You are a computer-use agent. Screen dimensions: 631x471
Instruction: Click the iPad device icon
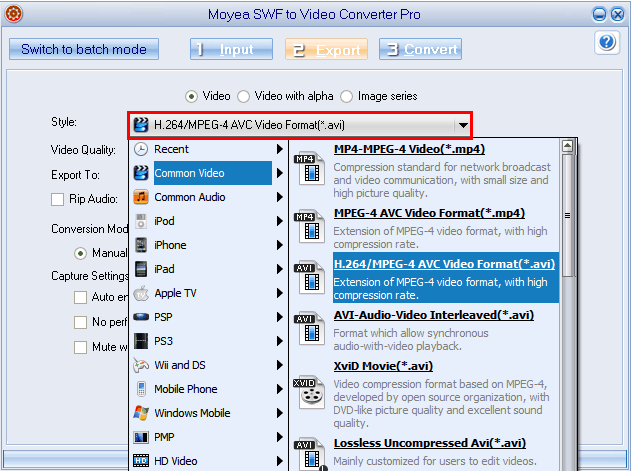pos(141,269)
